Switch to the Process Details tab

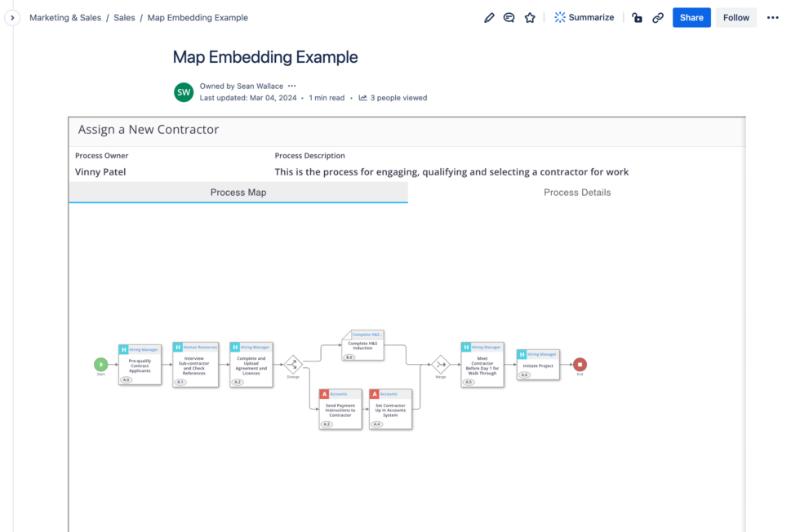point(577,193)
